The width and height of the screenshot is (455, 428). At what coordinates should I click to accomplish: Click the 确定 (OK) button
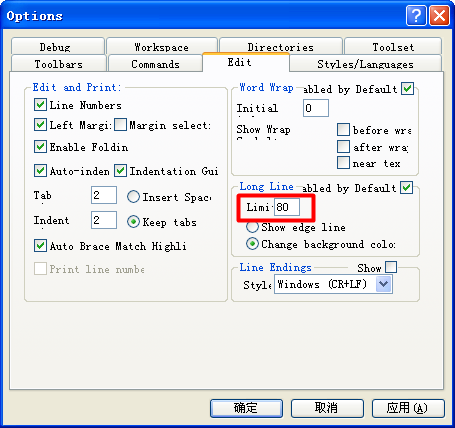pyautogui.click(x=246, y=408)
